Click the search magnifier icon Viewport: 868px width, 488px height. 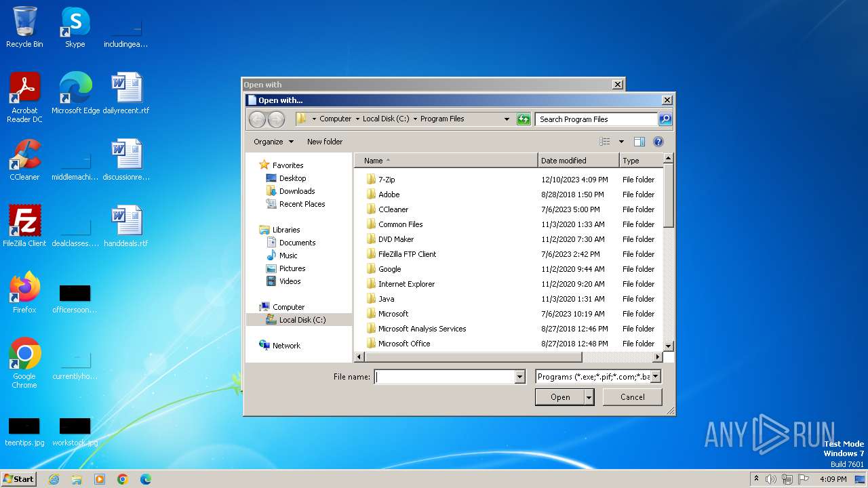[665, 119]
